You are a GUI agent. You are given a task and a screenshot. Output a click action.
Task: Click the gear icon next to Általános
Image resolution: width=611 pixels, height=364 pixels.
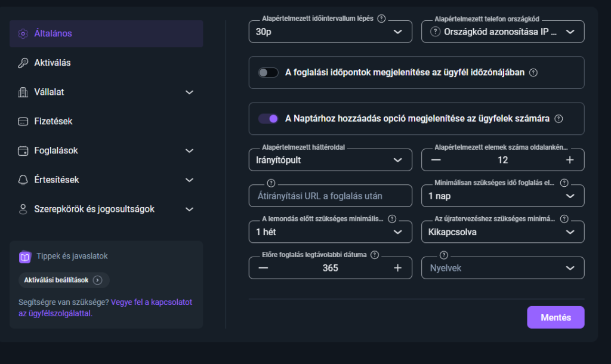23,33
